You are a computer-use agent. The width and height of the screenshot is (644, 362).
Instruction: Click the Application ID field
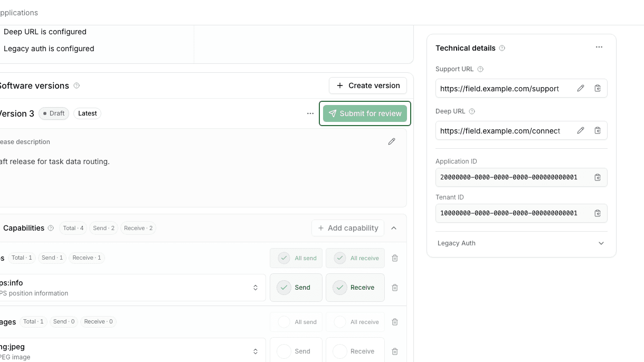pyautogui.click(x=522, y=177)
